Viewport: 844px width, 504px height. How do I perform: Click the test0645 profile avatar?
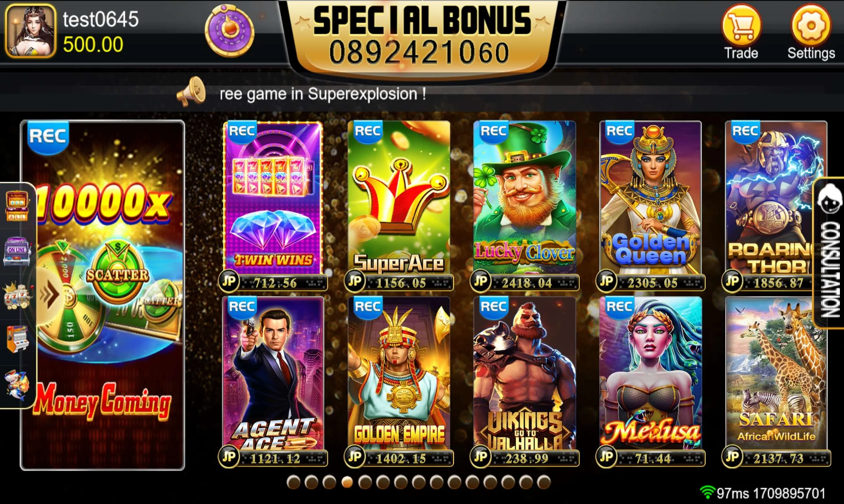tap(31, 31)
